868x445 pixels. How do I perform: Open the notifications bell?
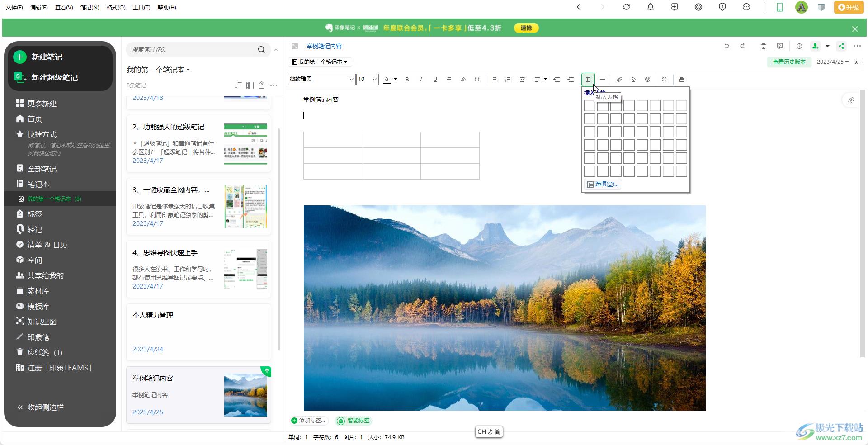tap(650, 7)
